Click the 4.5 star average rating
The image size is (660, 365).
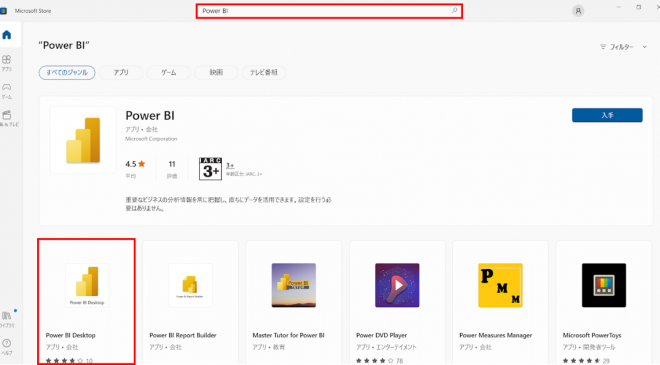[135, 164]
